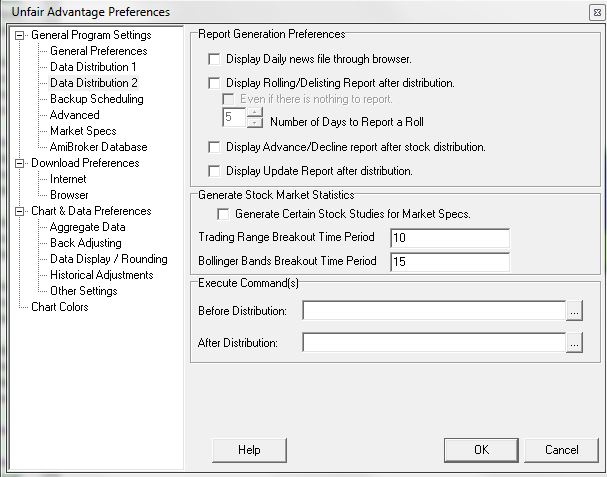Click the Number of Days value field
The width and height of the screenshot is (607, 477).
[x=234, y=117]
